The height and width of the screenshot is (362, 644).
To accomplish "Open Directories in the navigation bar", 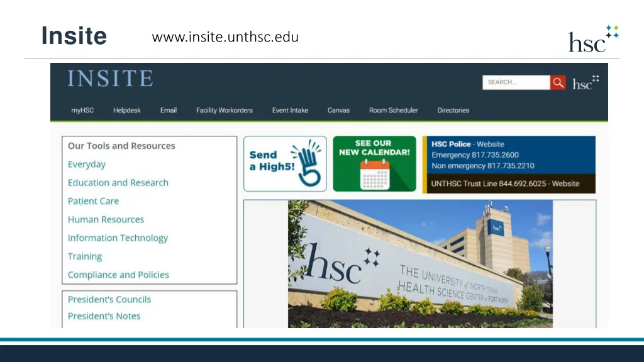I will coord(453,111).
